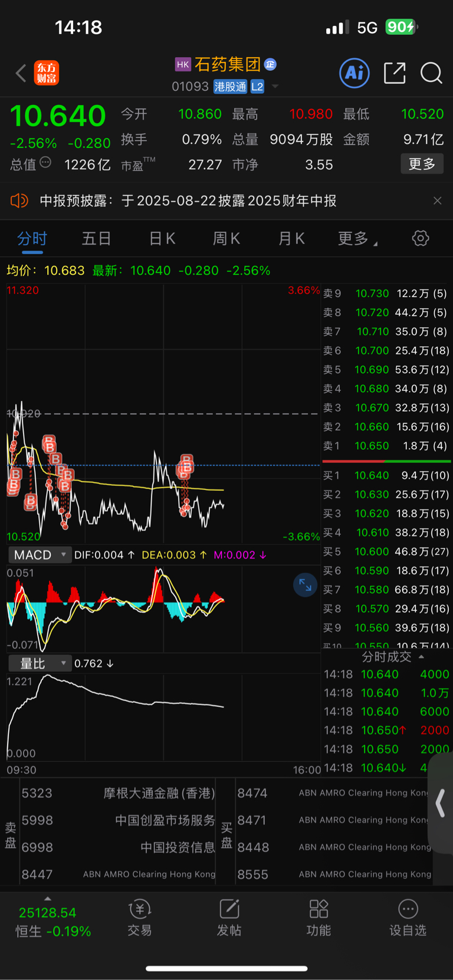Switch to the 分时 tab
The height and width of the screenshot is (980, 453).
coord(32,239)
